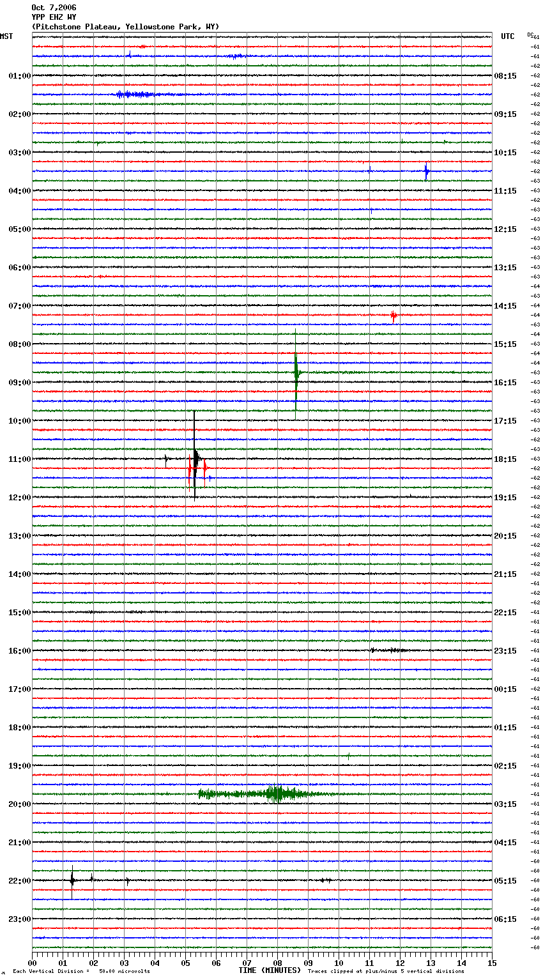This screenshot has width=543, height=980.
Task: Click the 03:15 UTC time label
Action: pyautogui.click(x=505, y=804)
